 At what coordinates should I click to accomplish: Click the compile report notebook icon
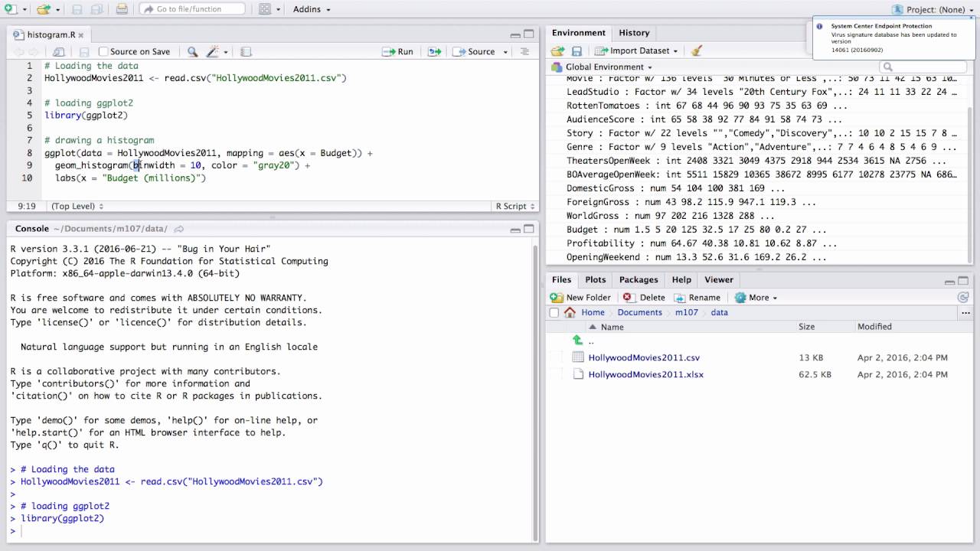246,52
